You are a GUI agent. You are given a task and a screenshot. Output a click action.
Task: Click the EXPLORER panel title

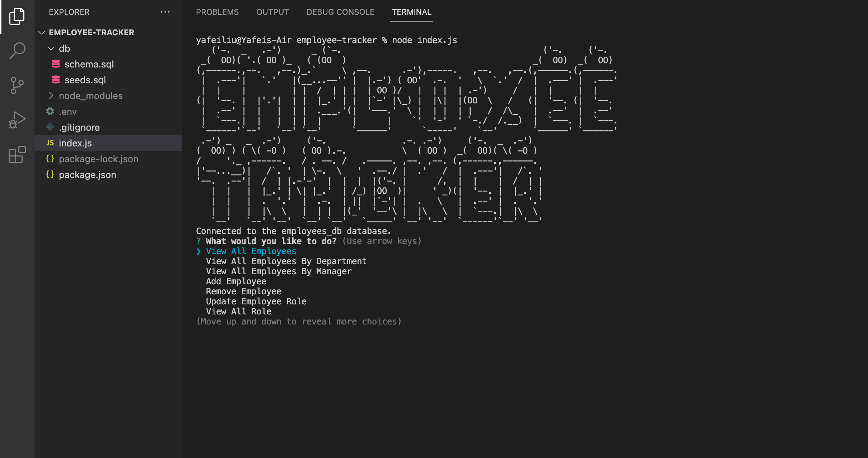[69, 12]
